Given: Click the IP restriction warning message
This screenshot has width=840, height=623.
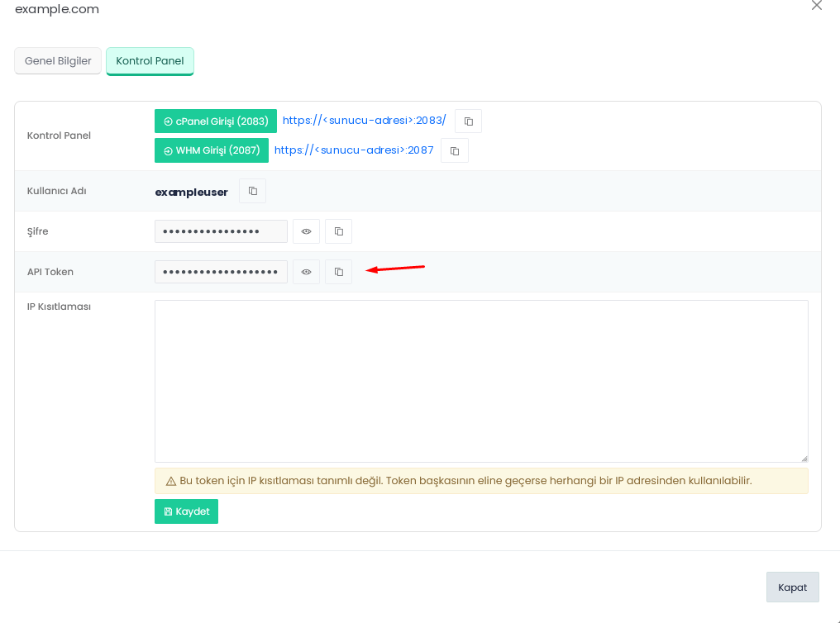Looking at the screenshot, I should [x=481, y=481].
